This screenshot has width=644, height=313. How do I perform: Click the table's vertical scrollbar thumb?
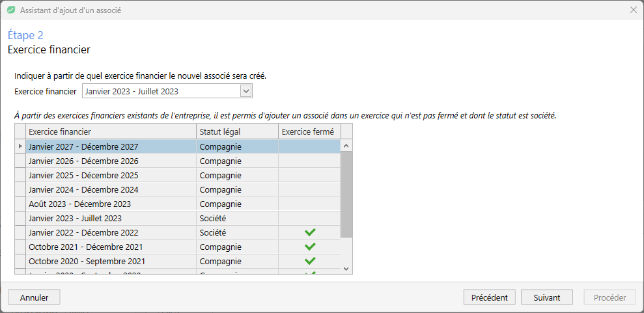(x=346, y=194)
